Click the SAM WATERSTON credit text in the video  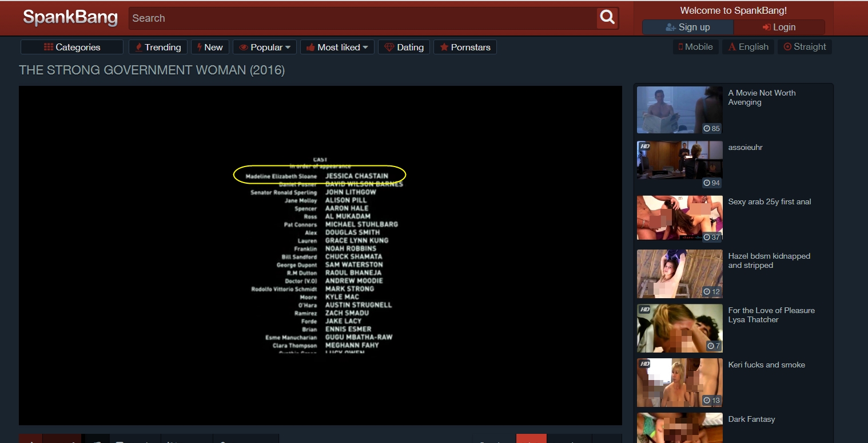click(354, 265)
